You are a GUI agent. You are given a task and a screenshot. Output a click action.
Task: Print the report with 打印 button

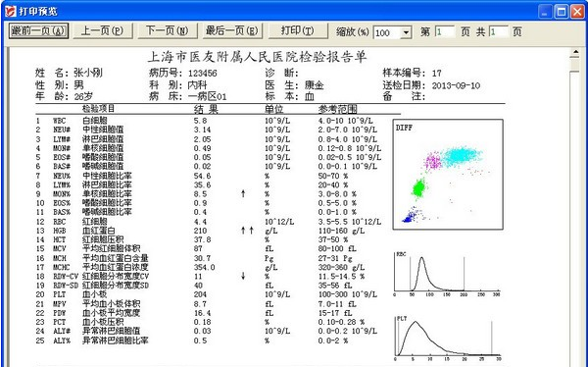(x=297, y=30)
